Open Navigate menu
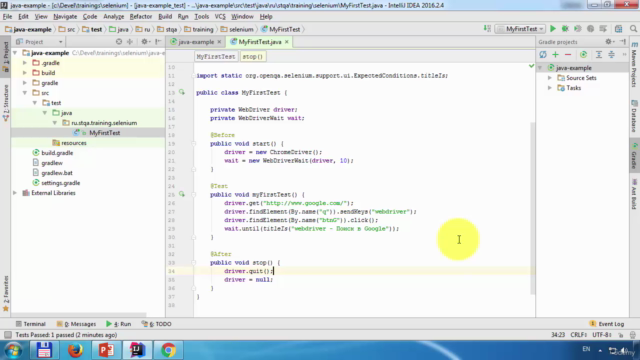The image size is (640, 360). pyautogui.click(x=65, y=17)
